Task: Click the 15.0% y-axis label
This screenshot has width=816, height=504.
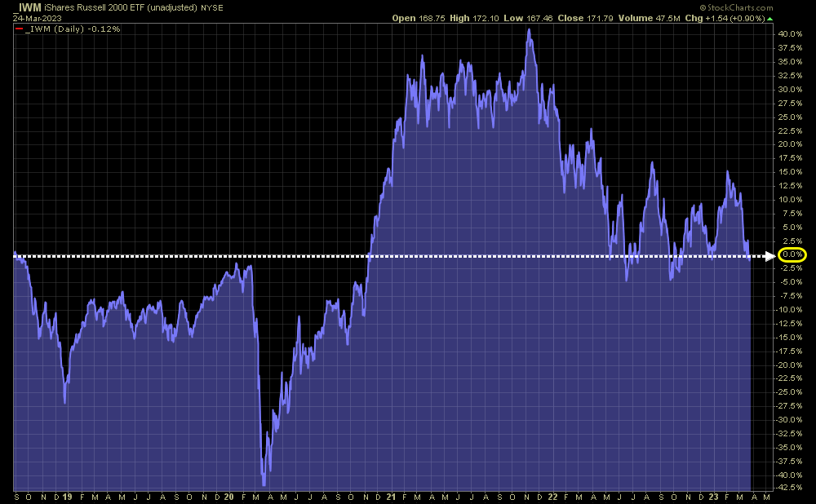Action: pos(790,171)
